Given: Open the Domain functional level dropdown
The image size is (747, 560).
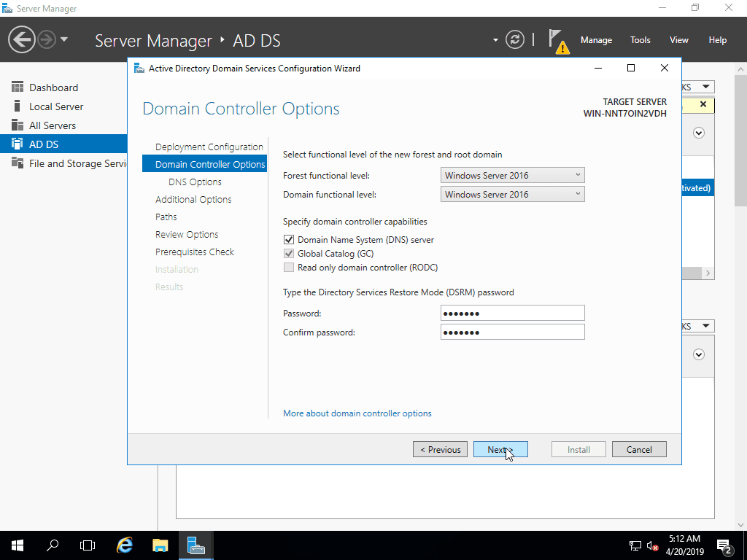Looking at the screenshot, I should 513,194.
